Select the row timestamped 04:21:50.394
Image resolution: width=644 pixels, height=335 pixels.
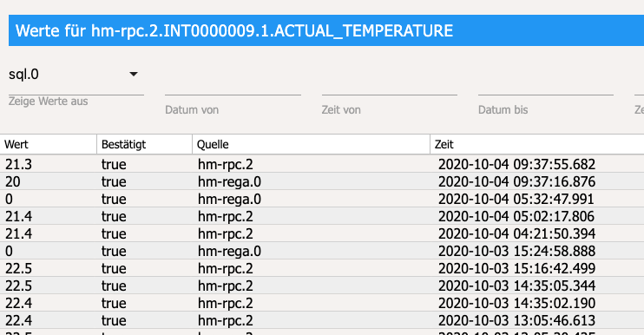click(322, 233)
